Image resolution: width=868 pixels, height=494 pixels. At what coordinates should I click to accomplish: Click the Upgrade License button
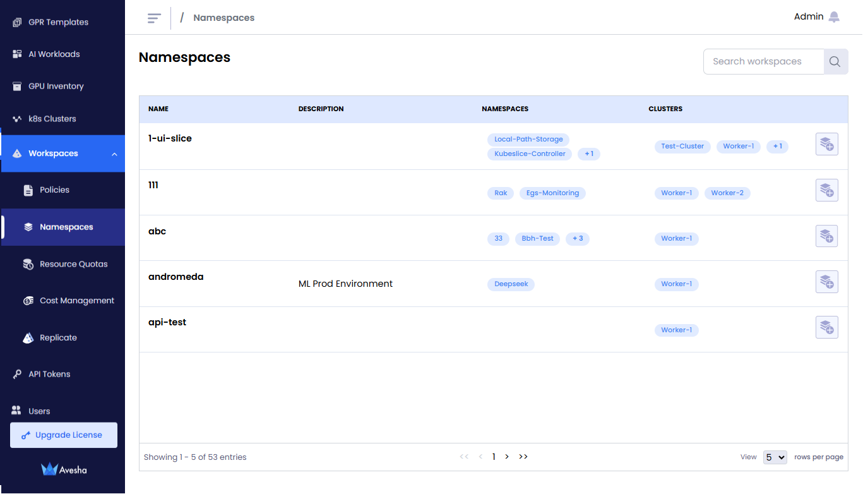click(64, 435)
